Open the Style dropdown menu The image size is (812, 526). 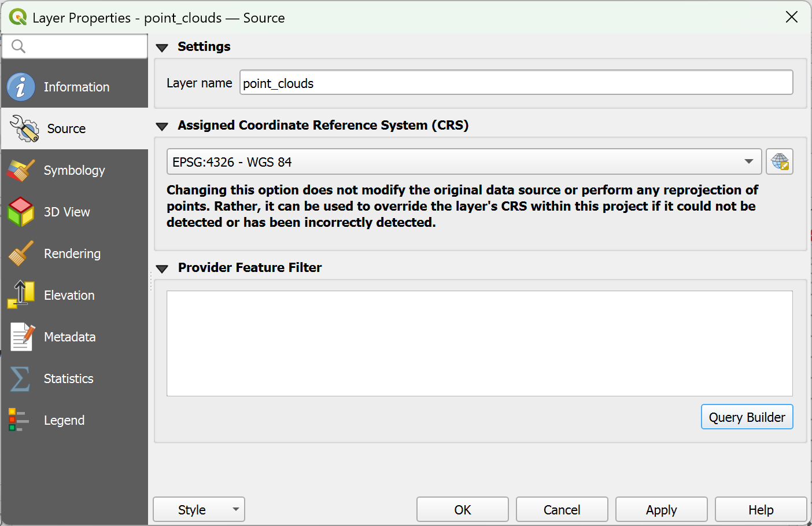[199, 509]
